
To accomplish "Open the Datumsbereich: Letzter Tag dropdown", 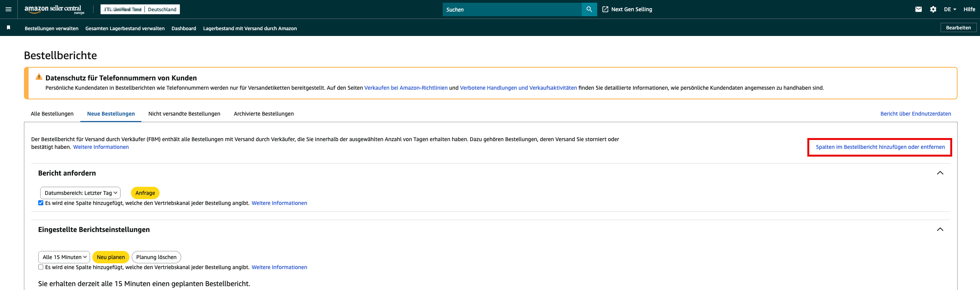I will coord(80,193).
